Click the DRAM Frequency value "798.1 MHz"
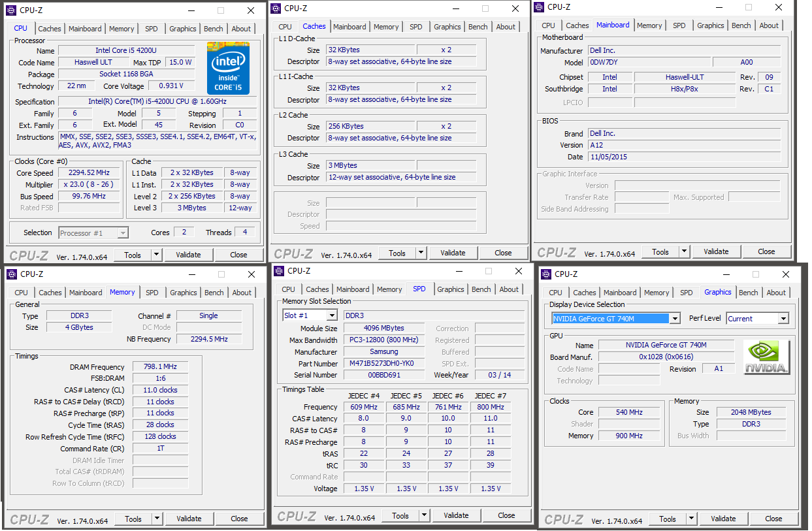 (x=160, y=366)
